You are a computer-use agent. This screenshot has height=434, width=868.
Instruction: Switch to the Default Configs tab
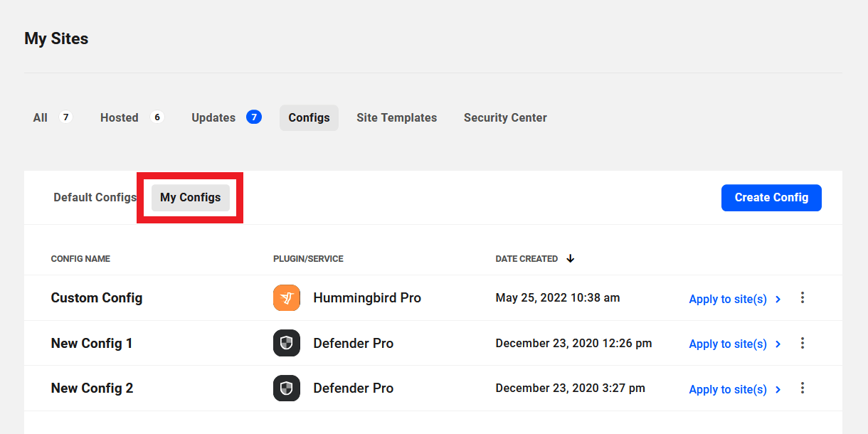95,197
